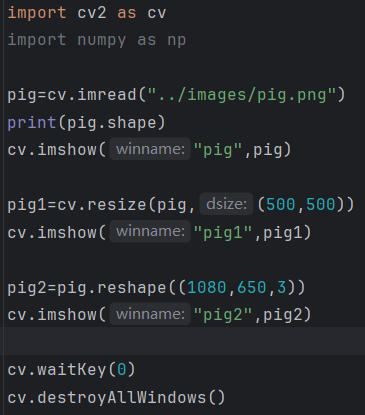Click the winname hint before "pig1"
Screen dimensions: 365x415
point(150,231)
